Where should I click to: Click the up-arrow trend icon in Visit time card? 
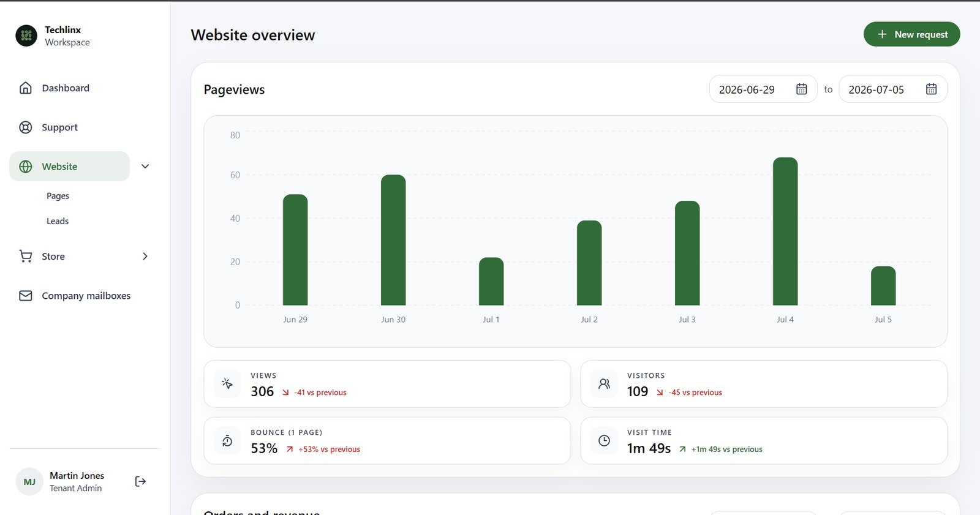coord(682,449)
